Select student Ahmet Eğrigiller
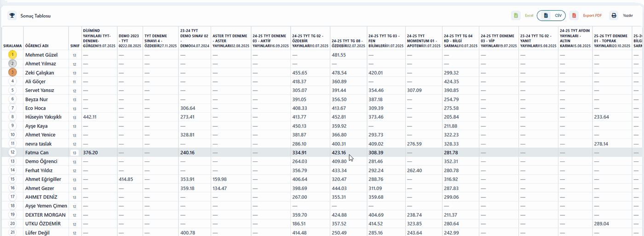Viewport: 644px width, 236px height. (43, 179)
